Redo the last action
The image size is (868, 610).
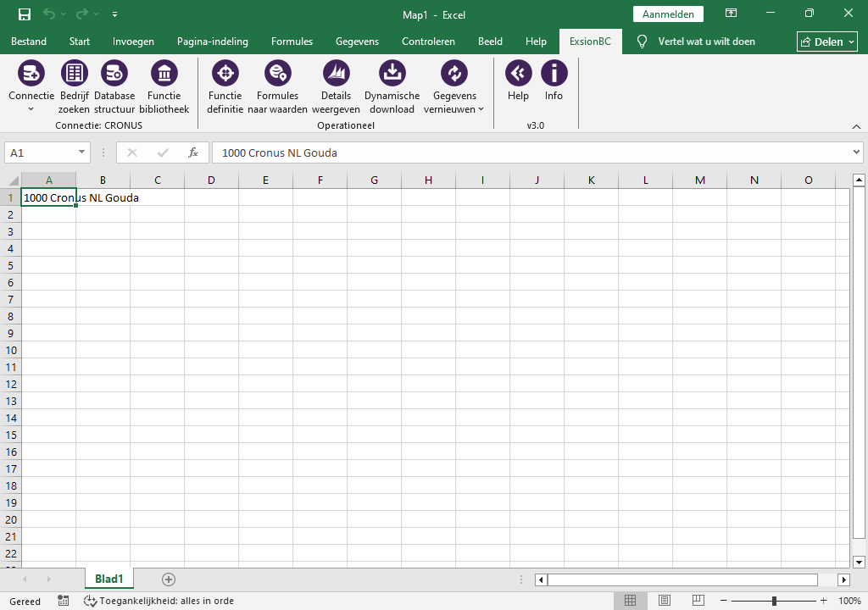tap(82, 14)
